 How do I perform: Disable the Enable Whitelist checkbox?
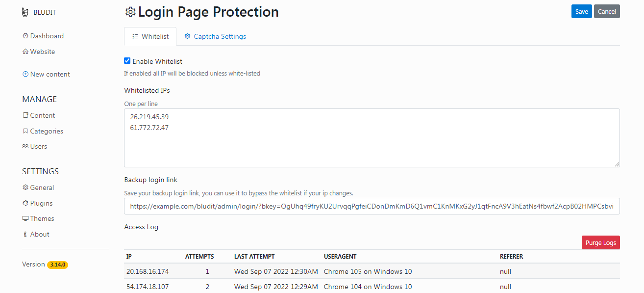(x=127, y=60)
